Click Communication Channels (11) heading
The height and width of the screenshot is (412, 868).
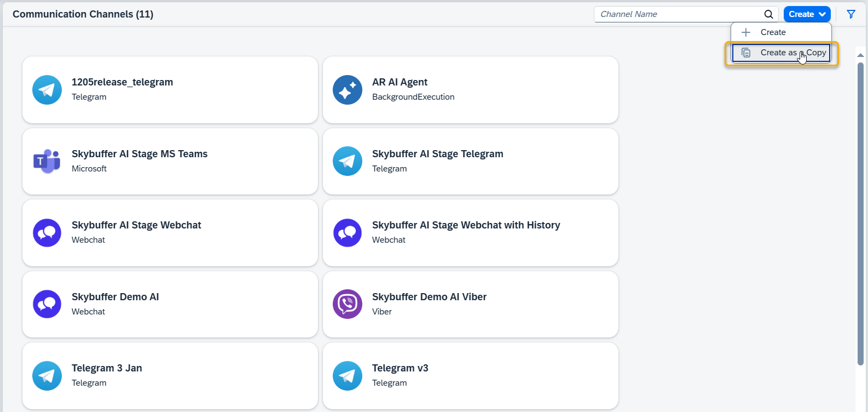[83, 14]
